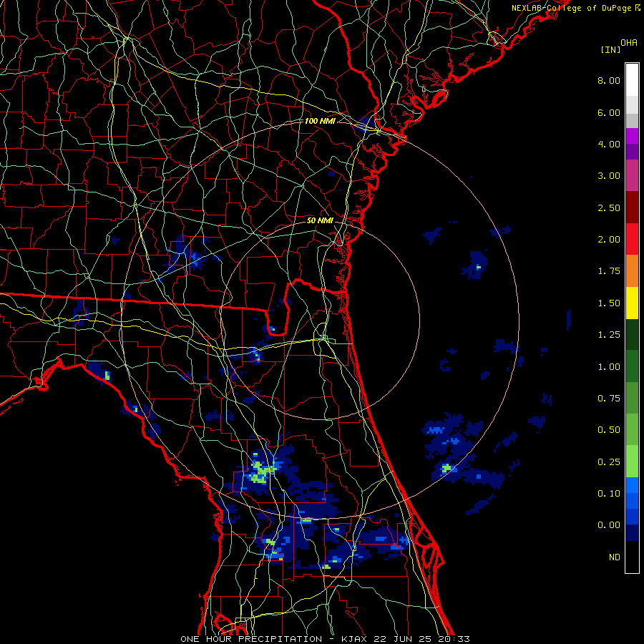Click the 6.00 legend value
Viewport: 644px width, 644px height.
point(609,112)
